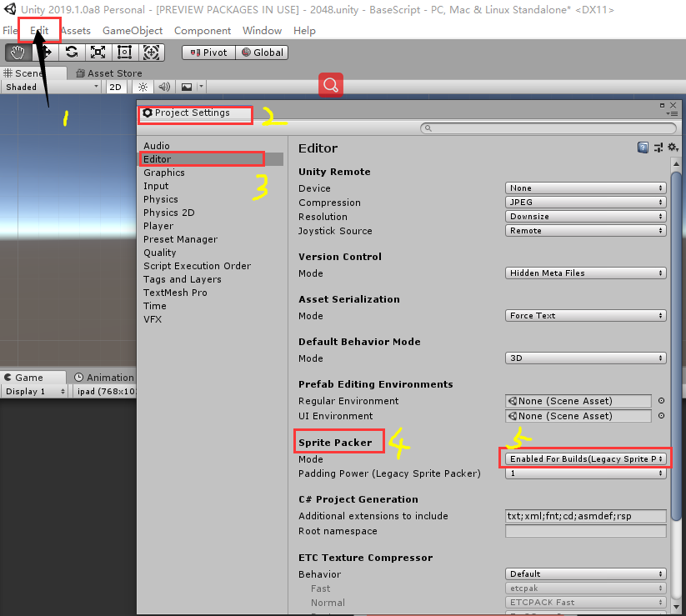Open the GameObject menu
This screenshot has width=686, height=616.
(x=133, y=31)
